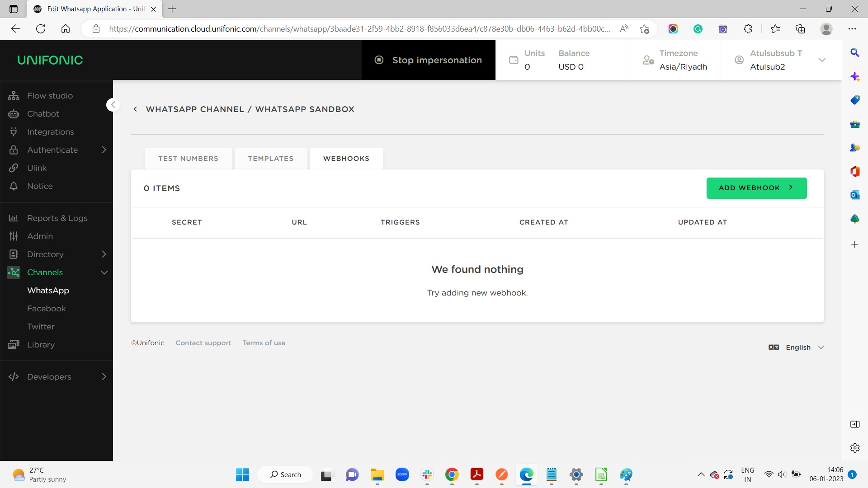Open the Atulsubsub T account dropdown
Viewport: 868px width, 488px height.
822,60
